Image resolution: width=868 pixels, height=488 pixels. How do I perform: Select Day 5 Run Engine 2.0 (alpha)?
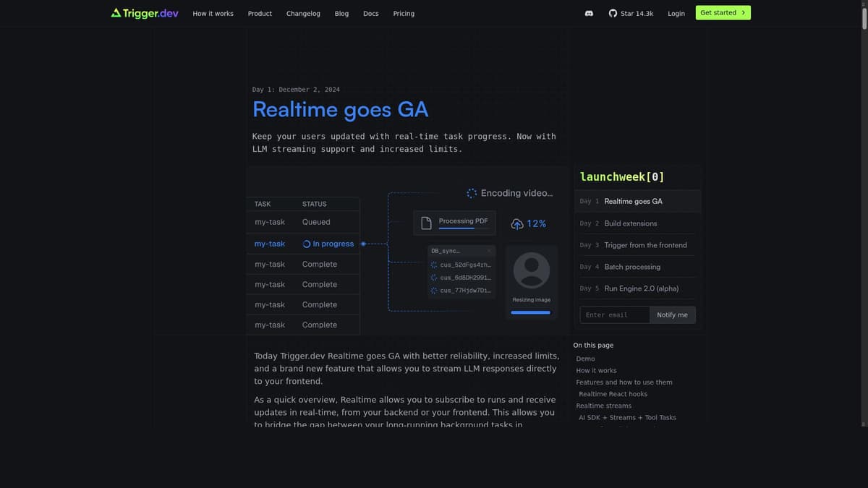pos(638,288)
